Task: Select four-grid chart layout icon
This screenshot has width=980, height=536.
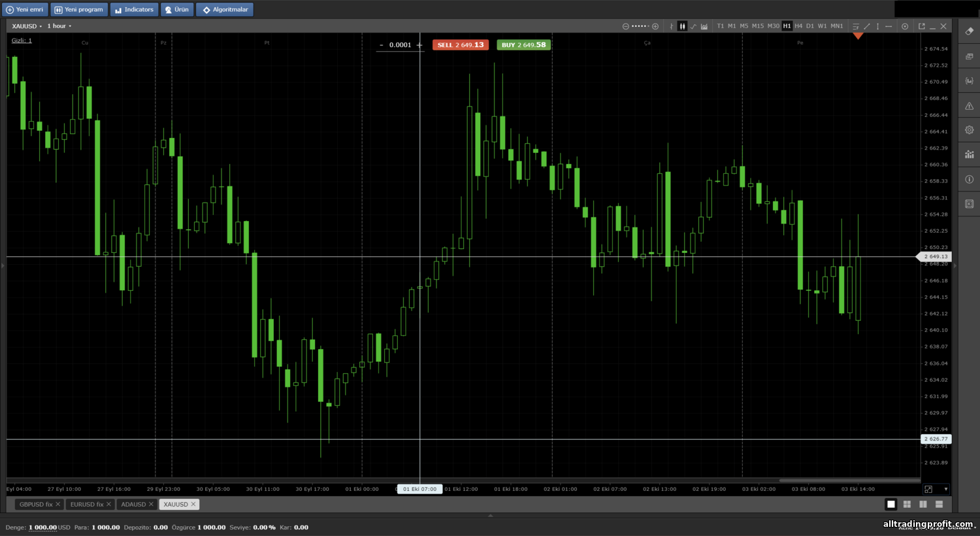Action: click(x=907, y=504)
